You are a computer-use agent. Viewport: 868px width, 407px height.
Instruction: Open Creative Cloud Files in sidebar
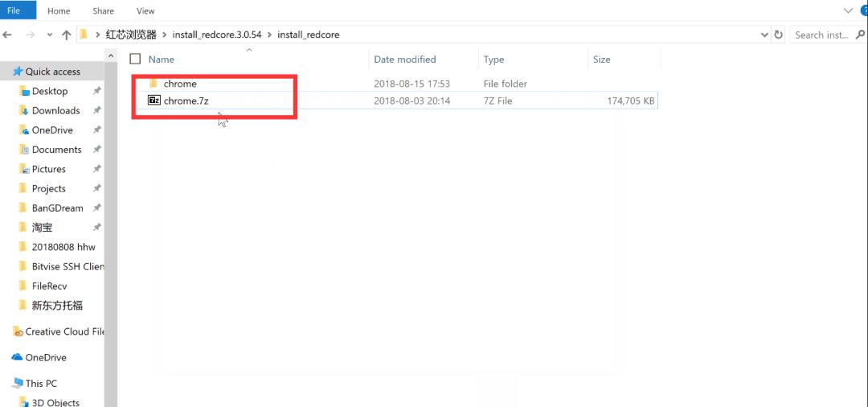tap(64, 331)
